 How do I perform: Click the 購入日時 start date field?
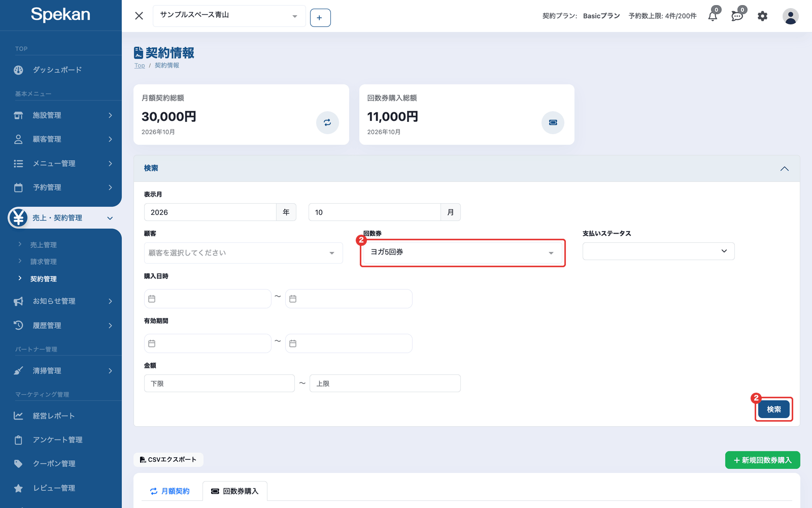click(208, 299)
